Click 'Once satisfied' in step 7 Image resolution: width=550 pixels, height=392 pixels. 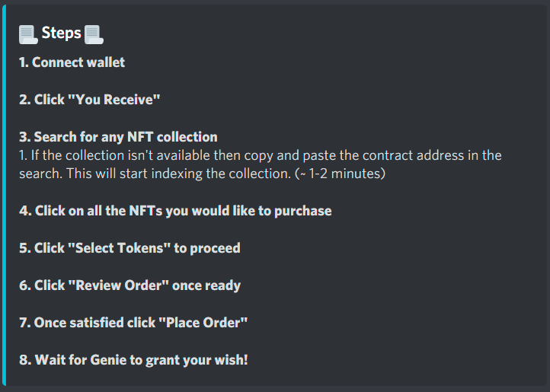75,323
